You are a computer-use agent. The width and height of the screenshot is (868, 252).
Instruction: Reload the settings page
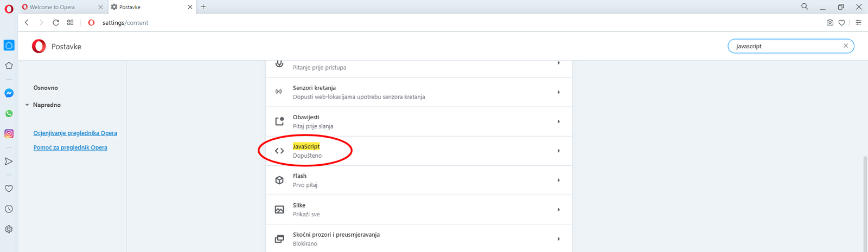pos(55,23)
